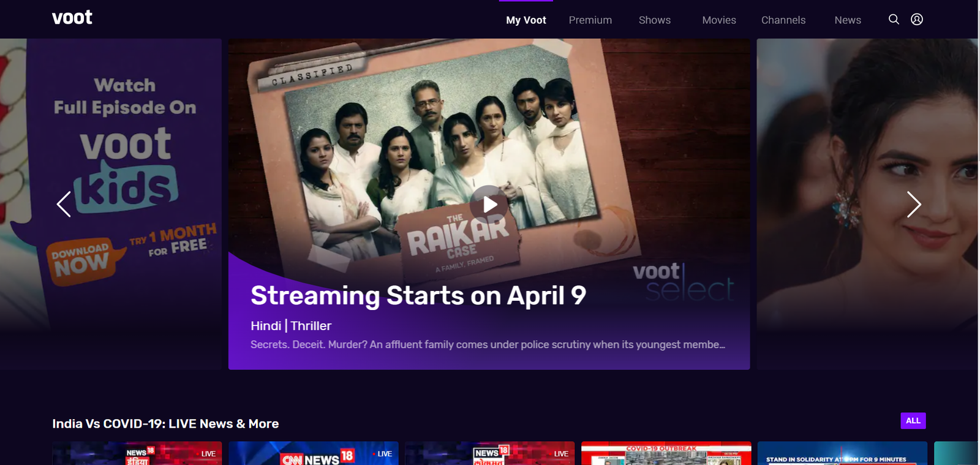This screenshot has height=465, width=980.
Task: Play The Raikar Case trailer
Action: (x=489, y=204)
